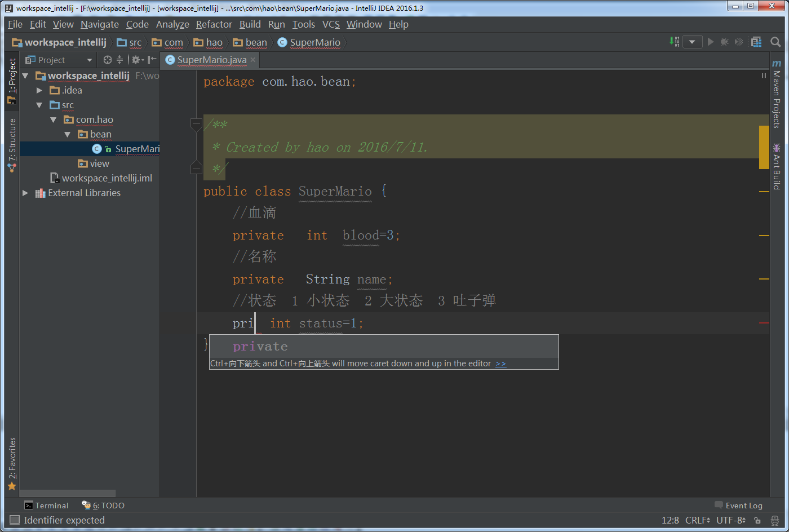Hide the Project tool window

[x=152, y=60]
